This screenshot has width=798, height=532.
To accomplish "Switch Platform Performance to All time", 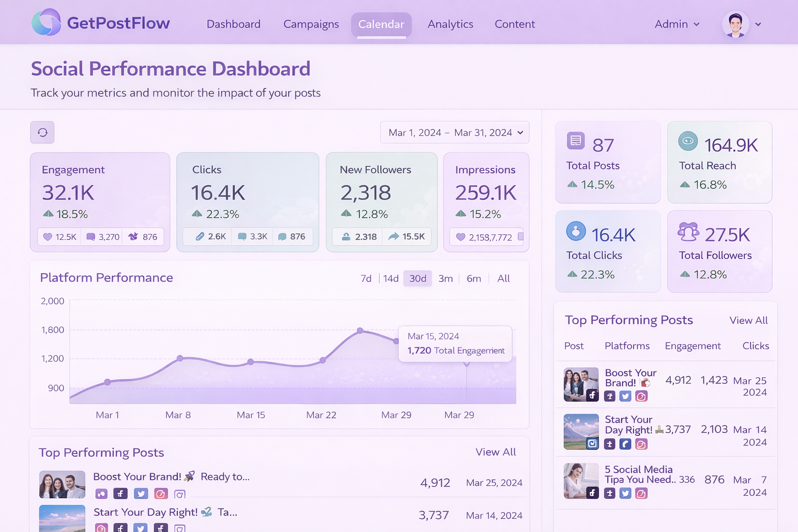I will click(x=503, y=278).
